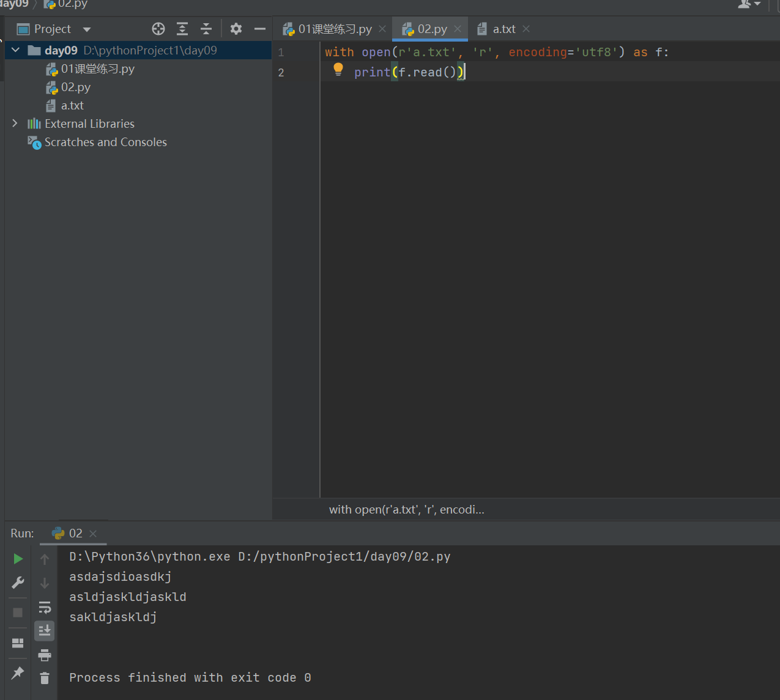This screenshot has height=700, width=780.
Task: Select External Libraries label in tree
Action: tap(89, 123)
